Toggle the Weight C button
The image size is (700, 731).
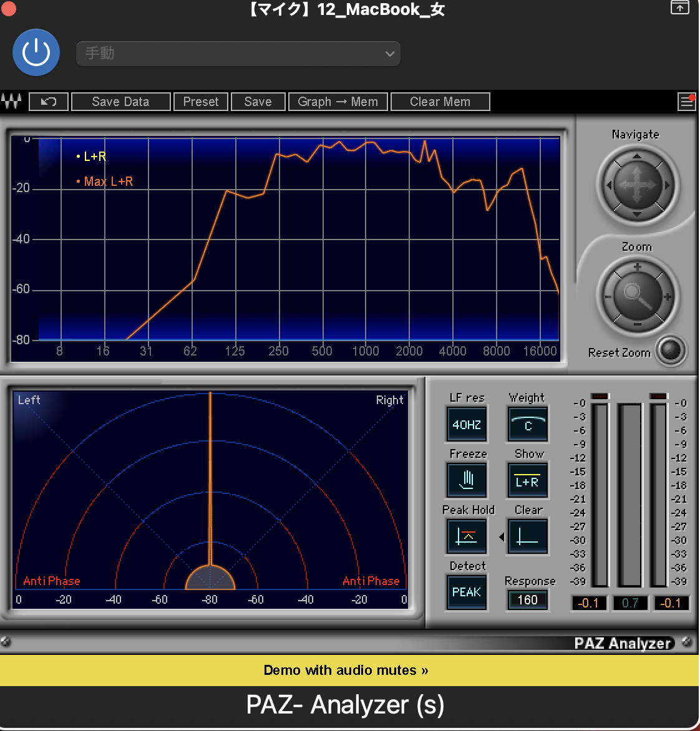click(x=528, y=424)
